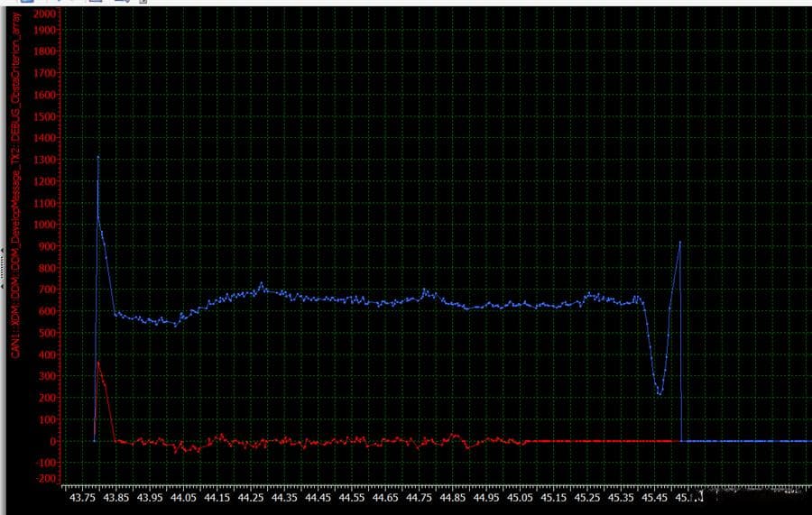Image resolution: width=812 pixels, height=515 pixels.
Task: Click the 43.75 time-axis label
Action: pos(82,498)
